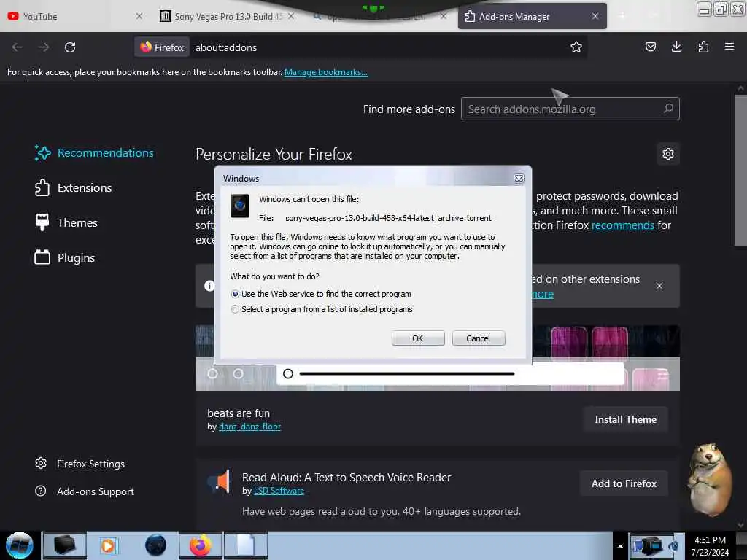Click Add to Firefox for Read Aloud
747x560 pixels.
(624, 484)
